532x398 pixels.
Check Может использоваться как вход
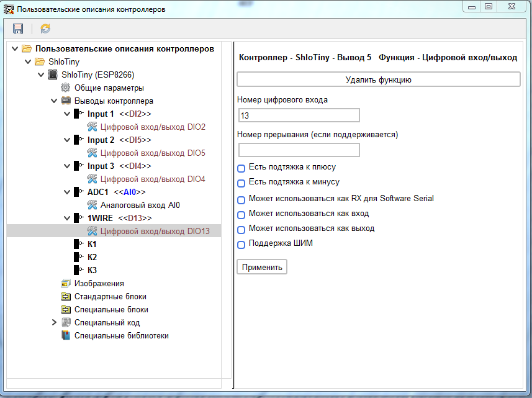pyautogui.click(x=241, y=215)
